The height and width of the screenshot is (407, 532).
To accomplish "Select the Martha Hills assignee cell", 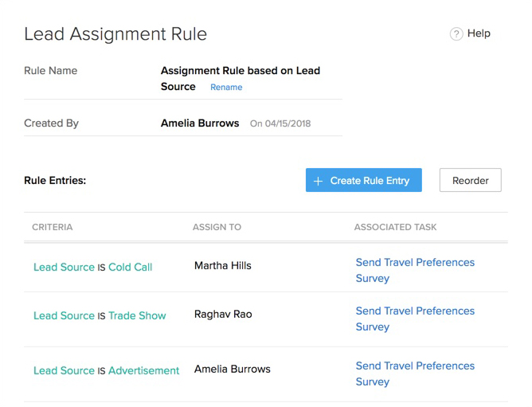I will tap(222, 266).
